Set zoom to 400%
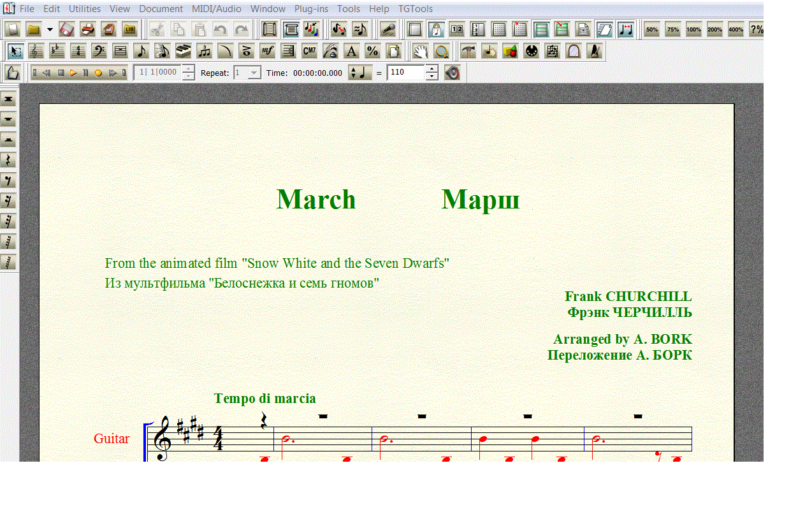812x521 pixels. pos(736,29)
